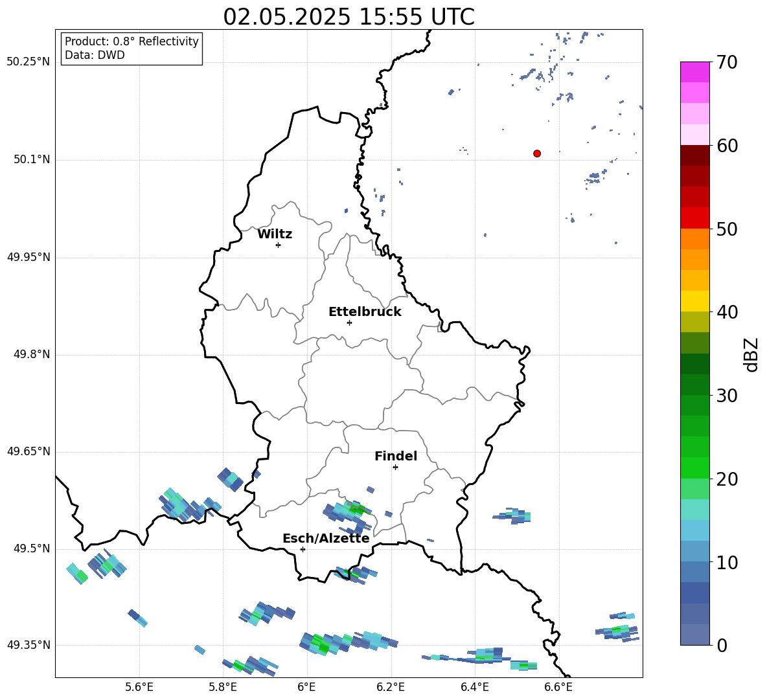Click the 50.1°N latitude label
The image size is (767, 700).
tap(32, 160)
